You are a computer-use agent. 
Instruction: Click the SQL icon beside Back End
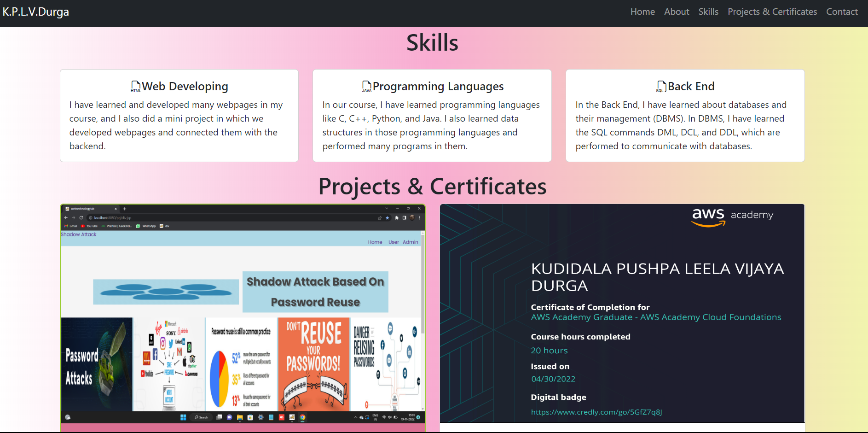tap(660, 86)
